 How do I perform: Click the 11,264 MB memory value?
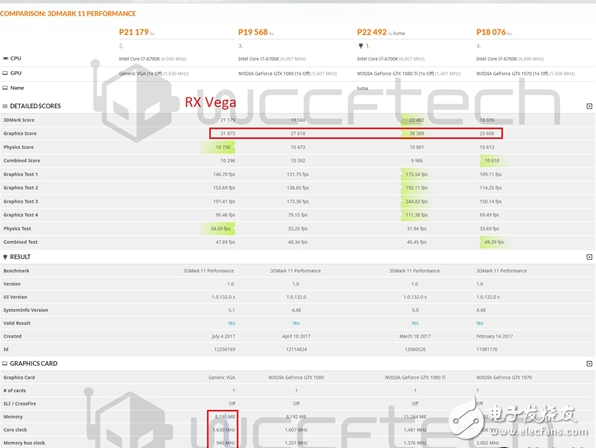(x=415, y=417)
